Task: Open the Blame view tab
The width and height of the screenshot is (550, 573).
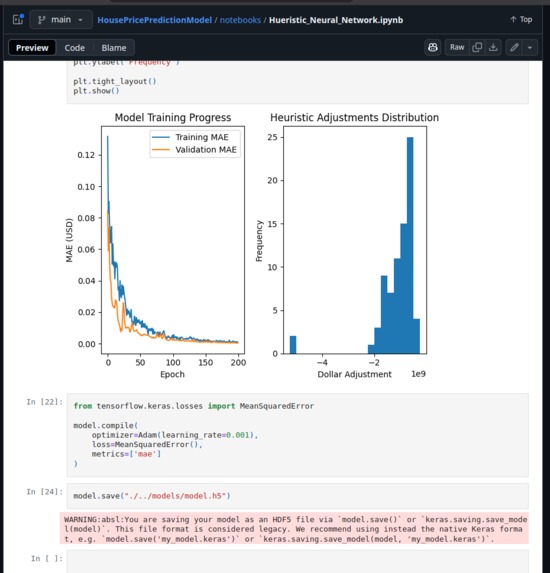Action: [x=114, y=48]
